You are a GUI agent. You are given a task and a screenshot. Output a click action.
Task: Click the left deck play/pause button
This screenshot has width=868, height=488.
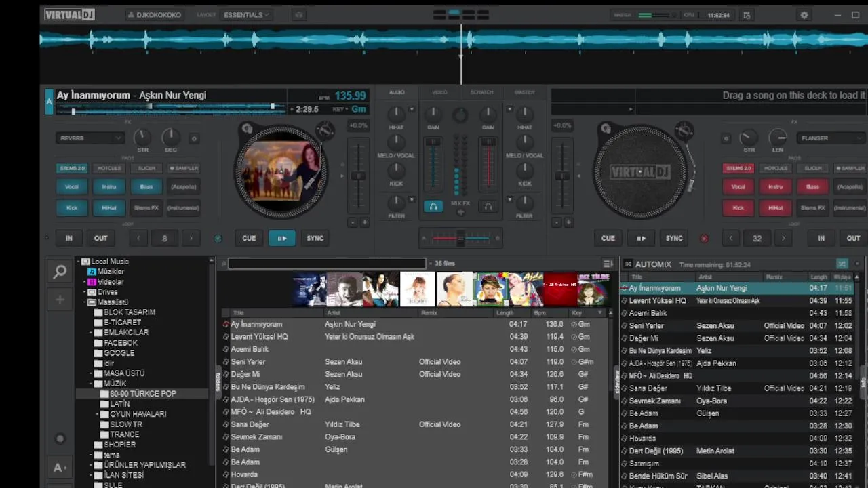282,238
